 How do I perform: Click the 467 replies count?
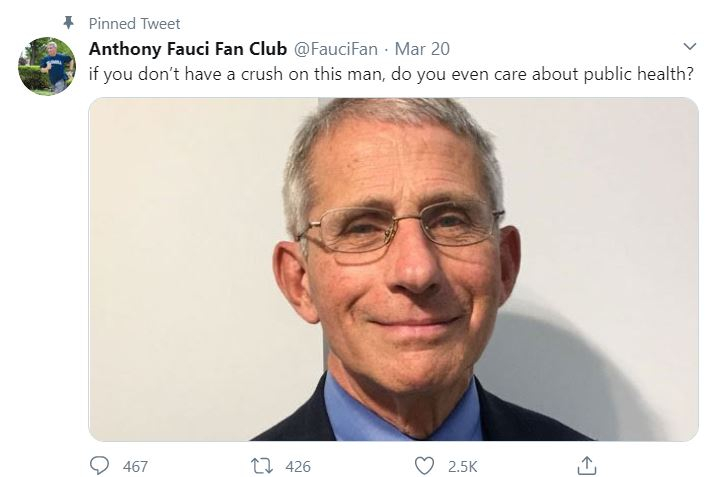pyautogui.click(x=135, y=466)
